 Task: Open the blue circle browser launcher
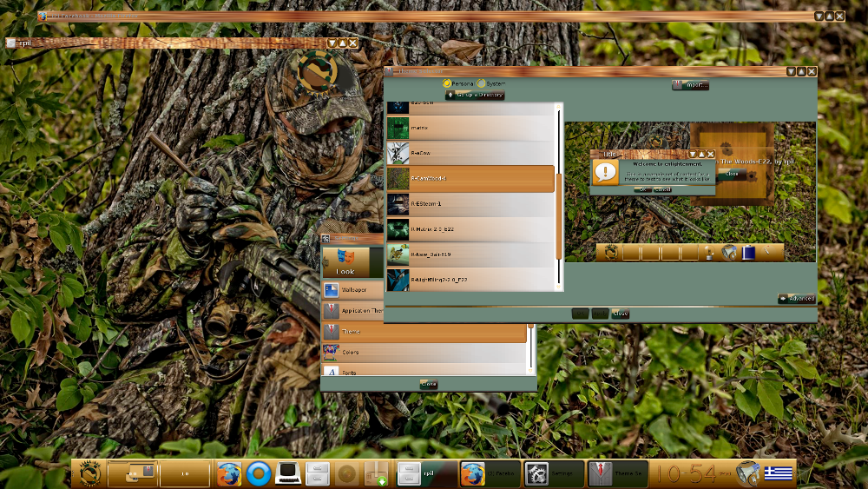pyautogui.click(x=258, y=474)
